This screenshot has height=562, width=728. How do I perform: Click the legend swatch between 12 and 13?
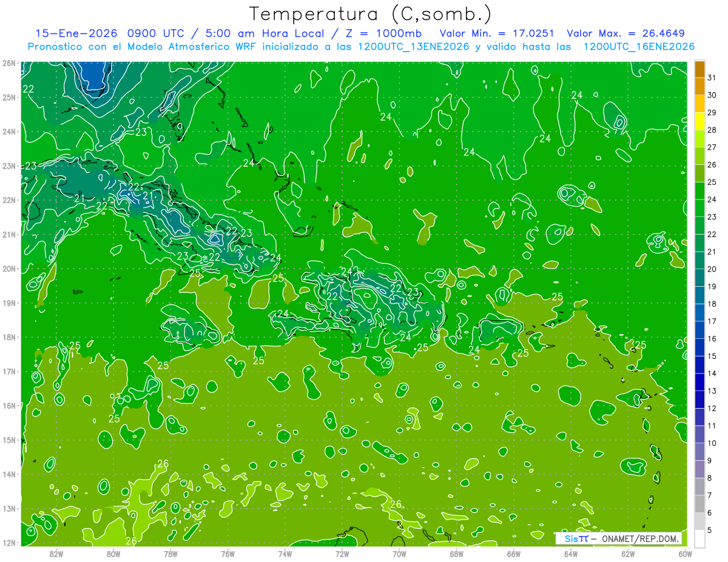click(699, 400)
